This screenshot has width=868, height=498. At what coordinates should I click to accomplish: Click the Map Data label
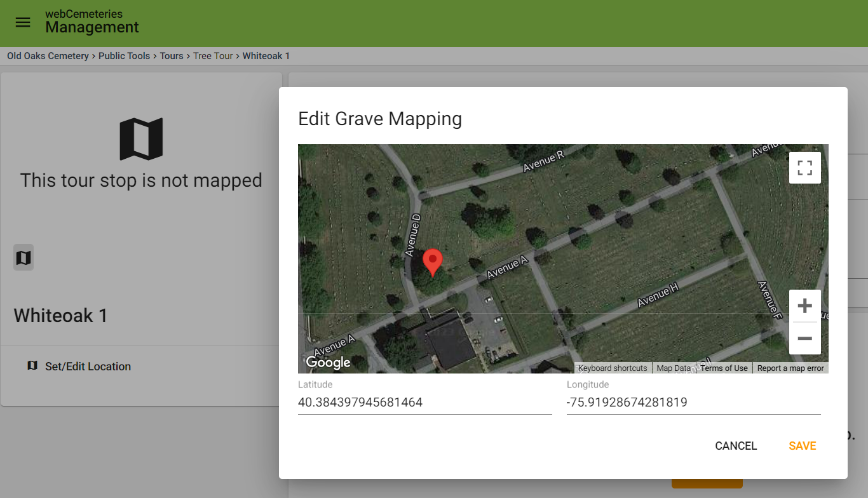[674, 368]
